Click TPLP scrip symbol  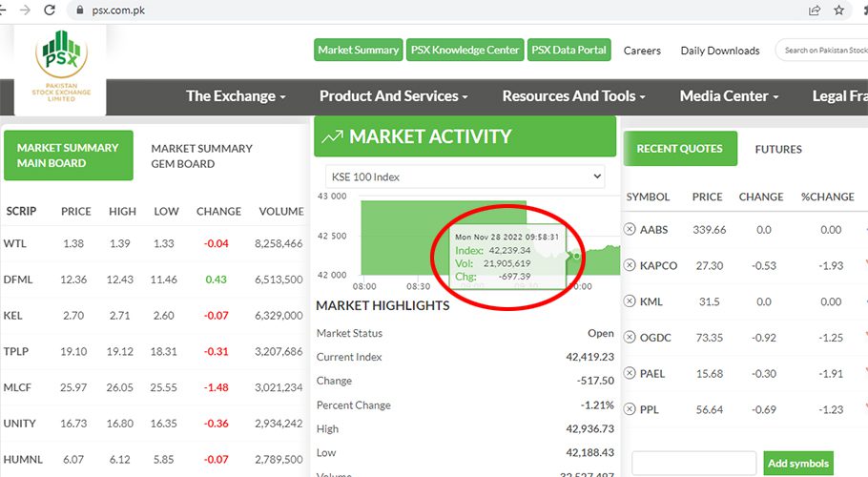16,351
